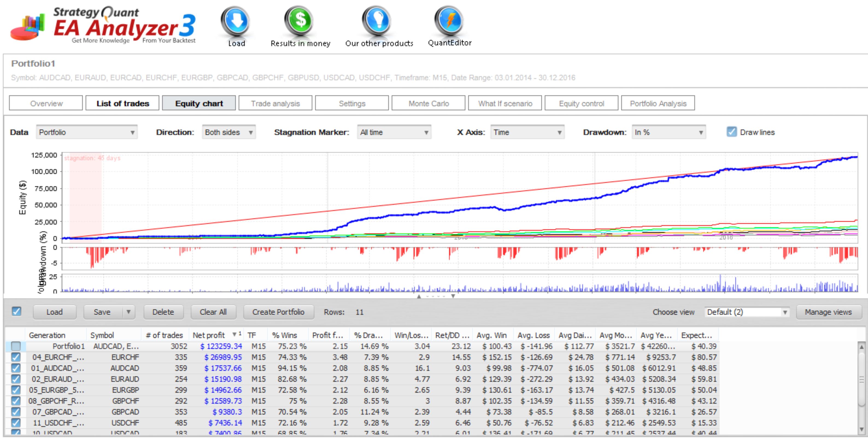Open the Equity control tab
Image resolution: width=868 pixels, height=440 pixels.
click(581, 103)
